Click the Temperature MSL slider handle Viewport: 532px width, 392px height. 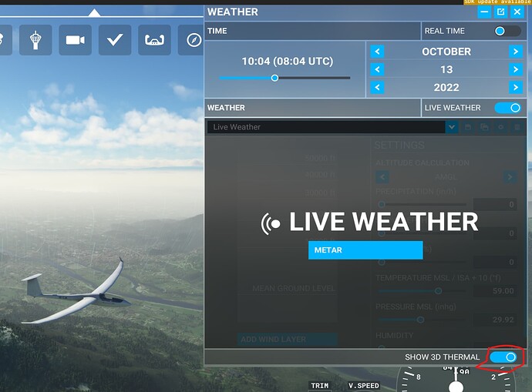(439, 290)
